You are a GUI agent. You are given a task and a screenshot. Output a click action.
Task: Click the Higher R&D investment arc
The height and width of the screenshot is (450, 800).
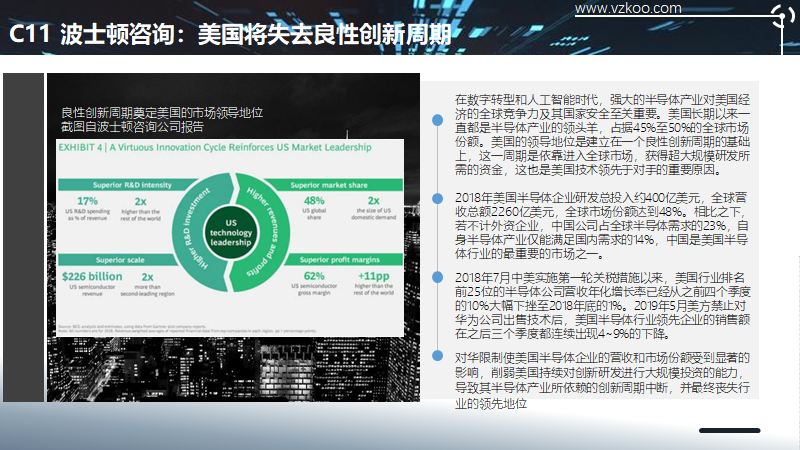point(197,231)
